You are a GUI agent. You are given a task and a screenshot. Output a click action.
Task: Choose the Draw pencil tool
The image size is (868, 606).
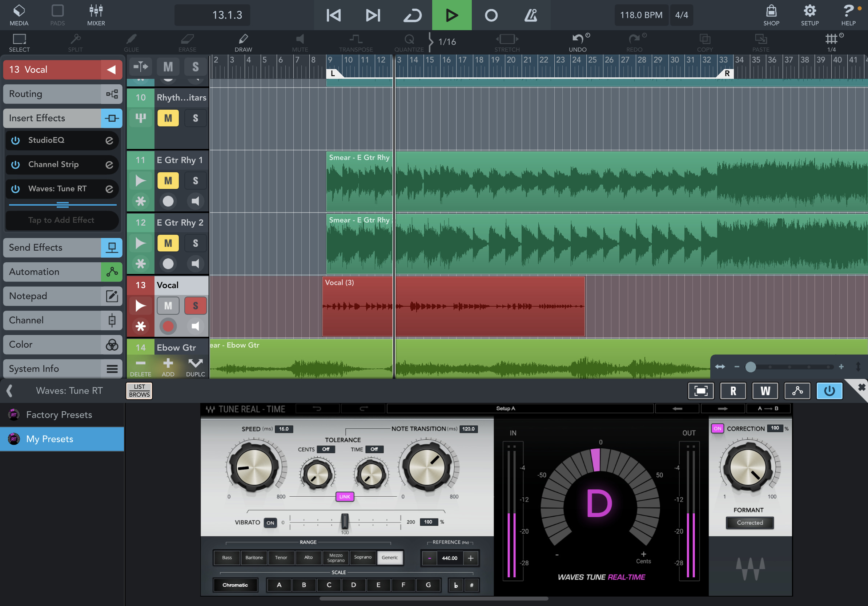pyautogui.click(x=243, y=42)
